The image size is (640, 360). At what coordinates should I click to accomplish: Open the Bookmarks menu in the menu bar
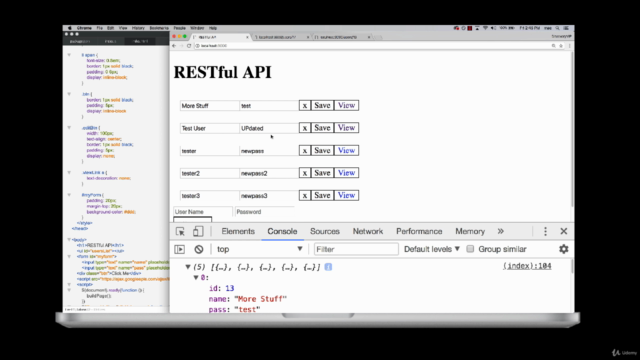[159, 28]
